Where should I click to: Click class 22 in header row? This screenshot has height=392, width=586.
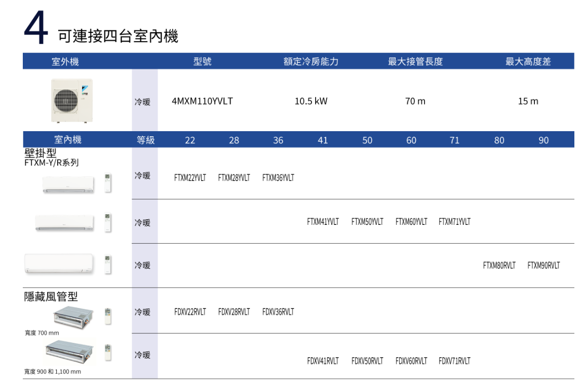click(x=190, y=140)
